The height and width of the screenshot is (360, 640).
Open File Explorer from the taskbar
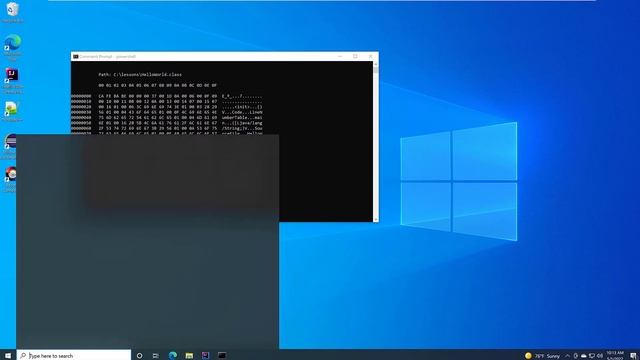189,356
